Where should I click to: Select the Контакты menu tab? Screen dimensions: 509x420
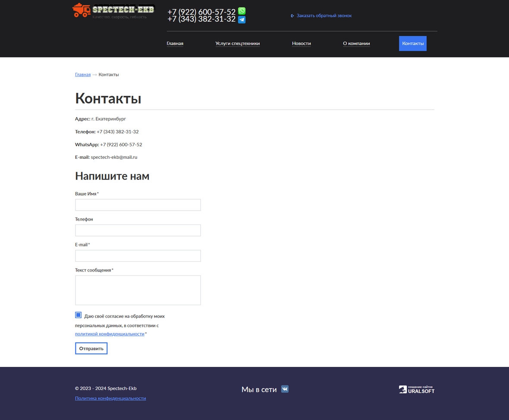[x=412, y=44]
